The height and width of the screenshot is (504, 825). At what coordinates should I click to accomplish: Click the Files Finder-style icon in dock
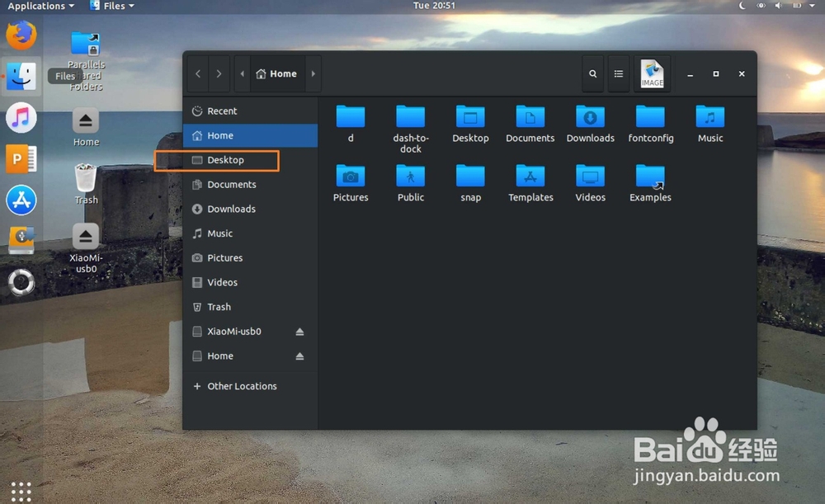[21, 76]
